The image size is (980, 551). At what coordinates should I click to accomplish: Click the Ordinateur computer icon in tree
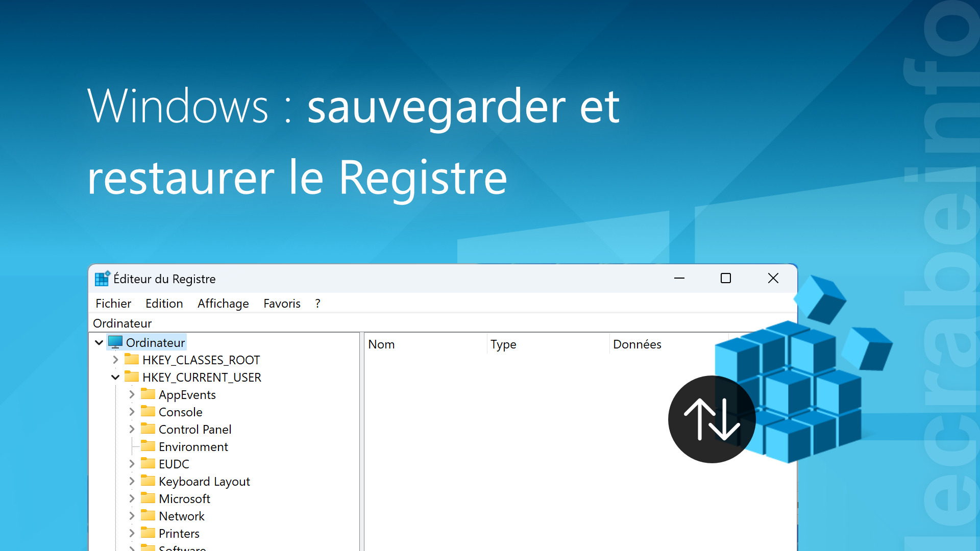tap(115, 342)
